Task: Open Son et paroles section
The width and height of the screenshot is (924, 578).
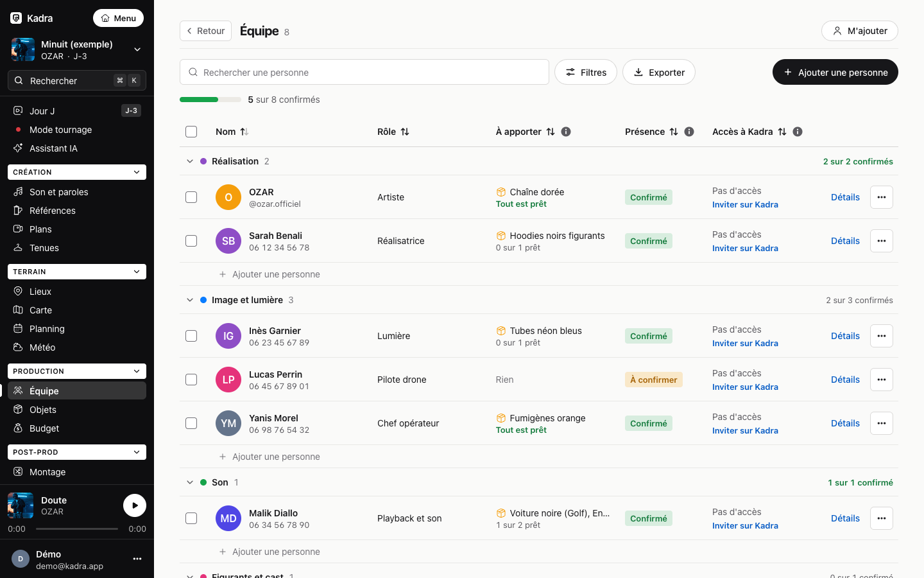Action: pos(77,191)
